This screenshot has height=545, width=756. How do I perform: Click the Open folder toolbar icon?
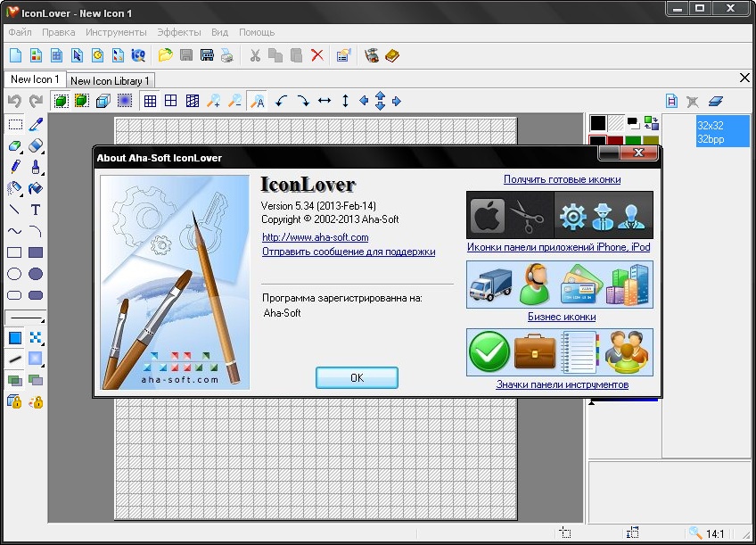[x=165, y=55]
